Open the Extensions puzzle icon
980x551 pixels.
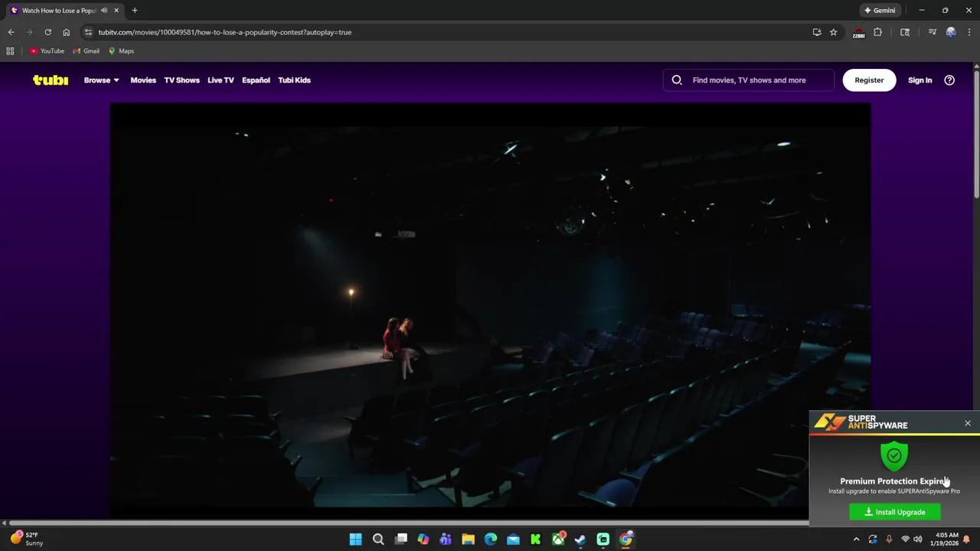[x=878, y=32]
